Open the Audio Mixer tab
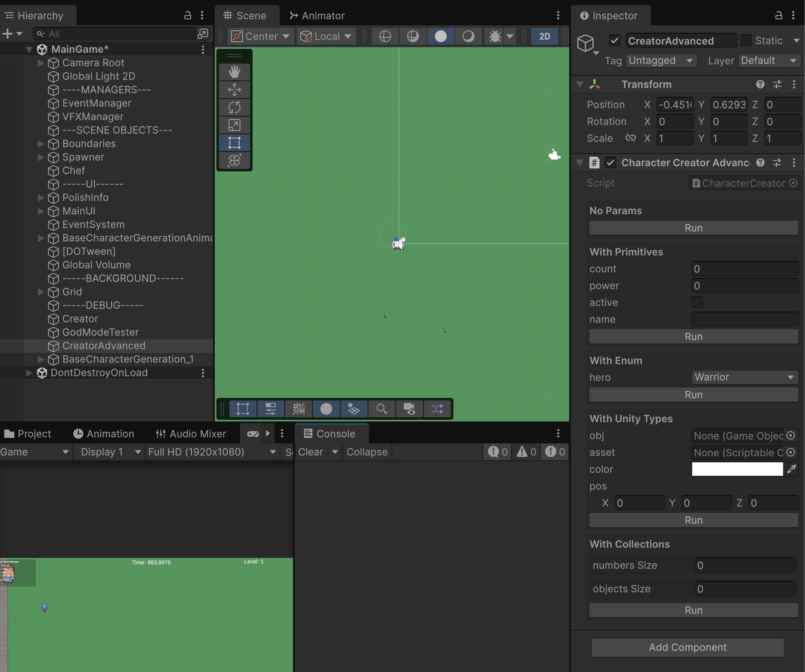 click(x=191, y=434)
